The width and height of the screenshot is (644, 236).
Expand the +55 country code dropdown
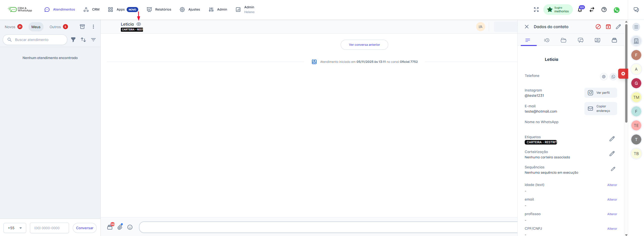pos(15,228)
